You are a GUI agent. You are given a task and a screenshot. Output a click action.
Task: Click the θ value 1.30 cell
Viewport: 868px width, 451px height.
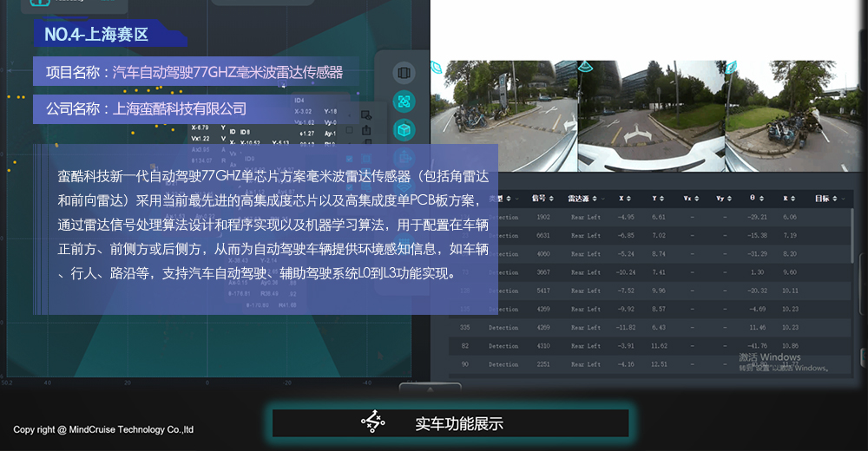coord(757,272)
